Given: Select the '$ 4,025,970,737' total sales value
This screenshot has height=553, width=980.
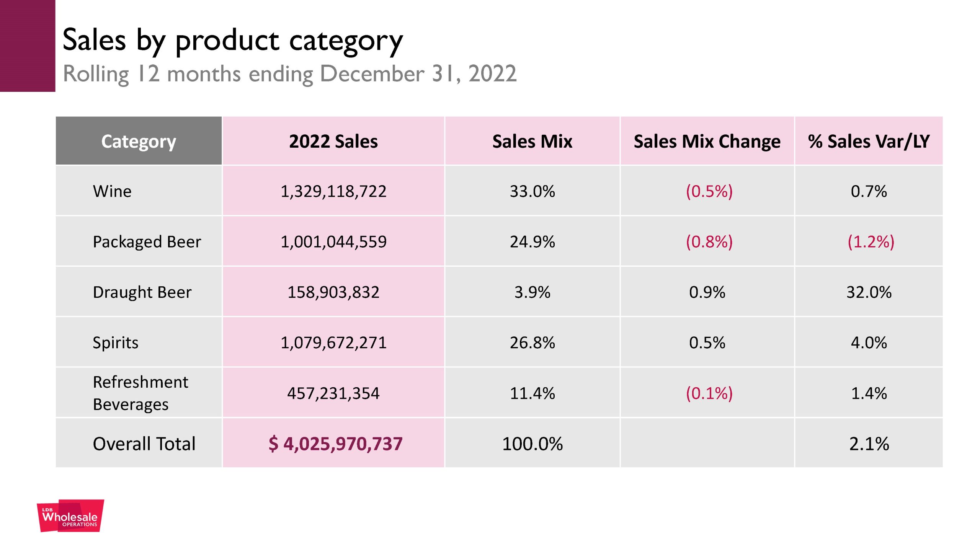Looking at the screenshot, I should (x=335, y=444).
